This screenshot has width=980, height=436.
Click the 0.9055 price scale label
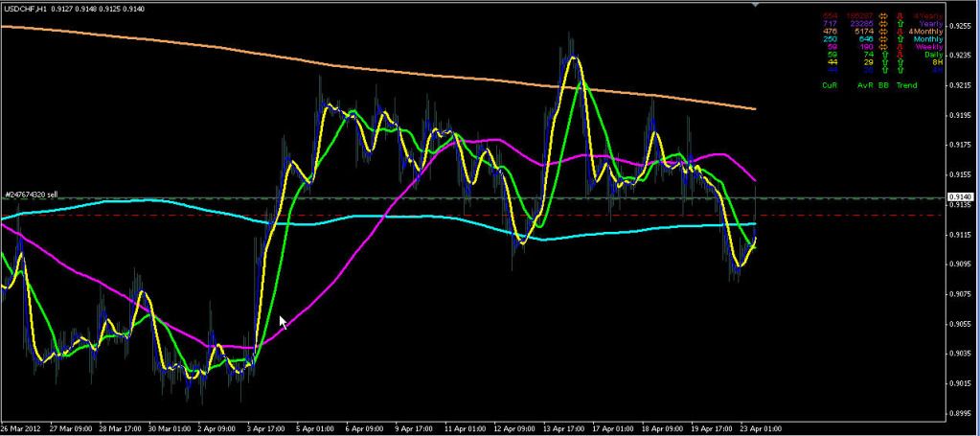tap(960, 324)
